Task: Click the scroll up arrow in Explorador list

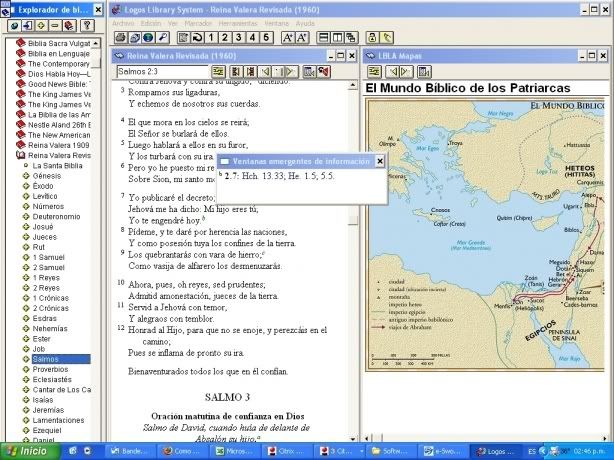Action: tap(96, 43)
